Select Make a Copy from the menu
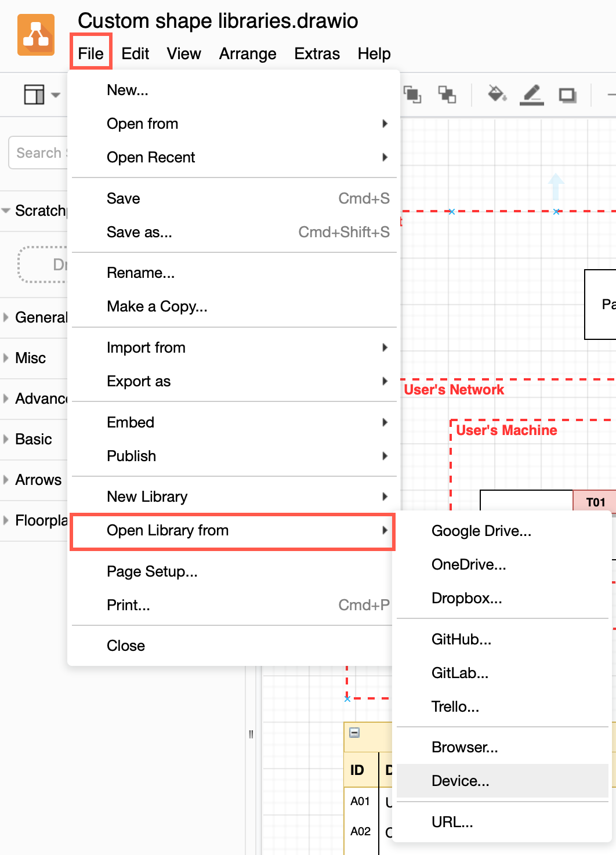 click(x=157, y=306)
